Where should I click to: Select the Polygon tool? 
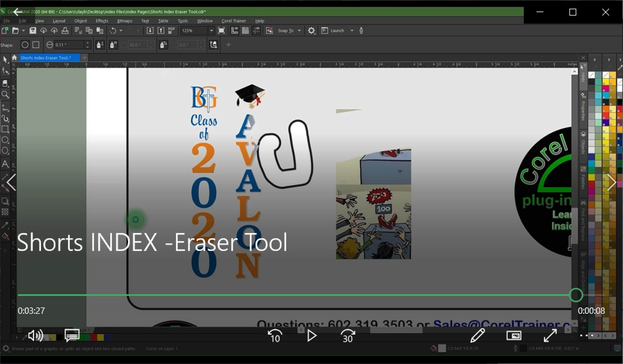pyautogui.click(x=5, y=151)
